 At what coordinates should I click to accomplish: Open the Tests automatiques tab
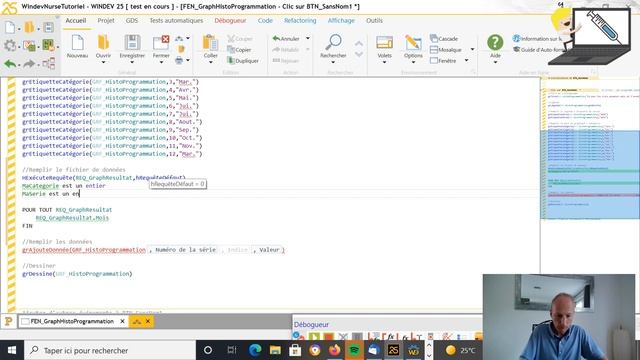[176, 20]
